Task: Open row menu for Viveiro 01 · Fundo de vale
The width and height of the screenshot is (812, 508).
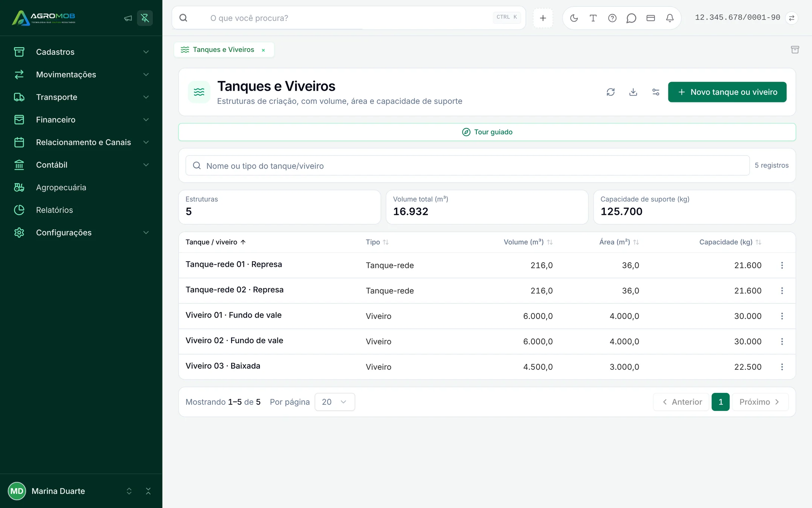Action: pyautogui.click(x=782, y=316)
